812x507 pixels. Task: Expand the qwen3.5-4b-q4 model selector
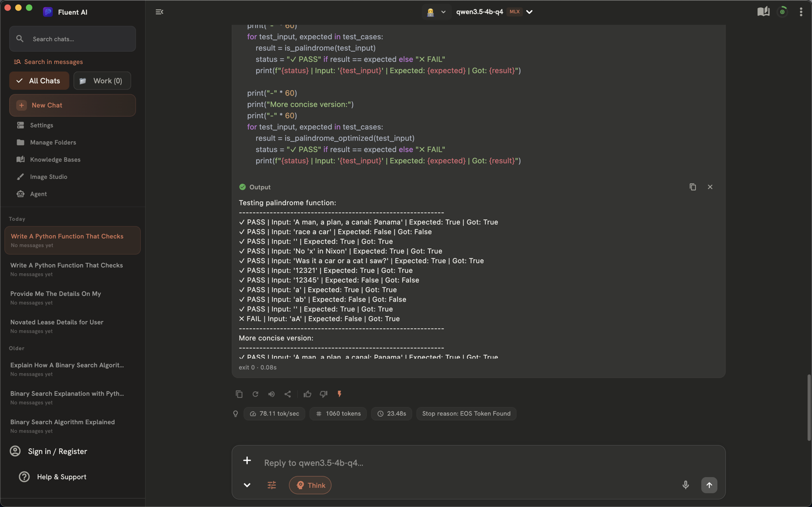pos(494,12)
